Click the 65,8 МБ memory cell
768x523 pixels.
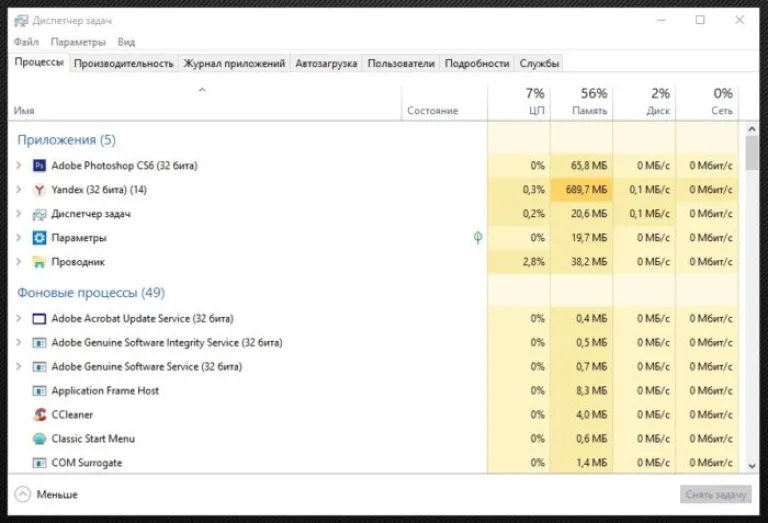pos(581,166)
